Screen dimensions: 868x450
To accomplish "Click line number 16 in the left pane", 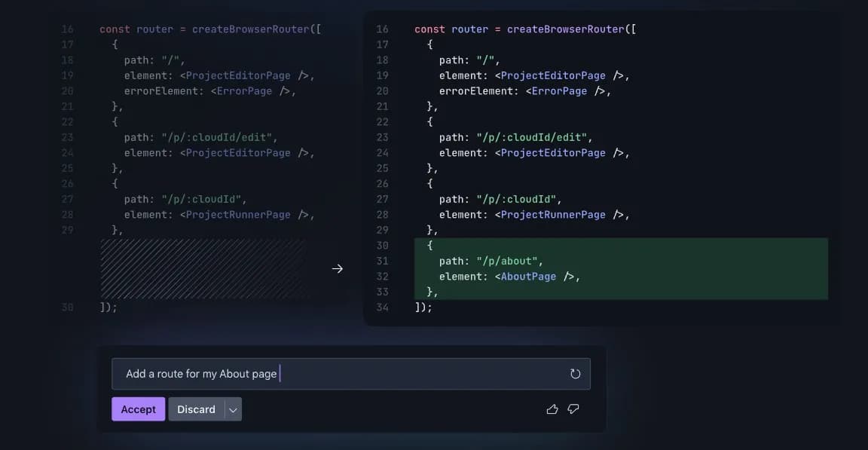I will click(x=68, y=29).
